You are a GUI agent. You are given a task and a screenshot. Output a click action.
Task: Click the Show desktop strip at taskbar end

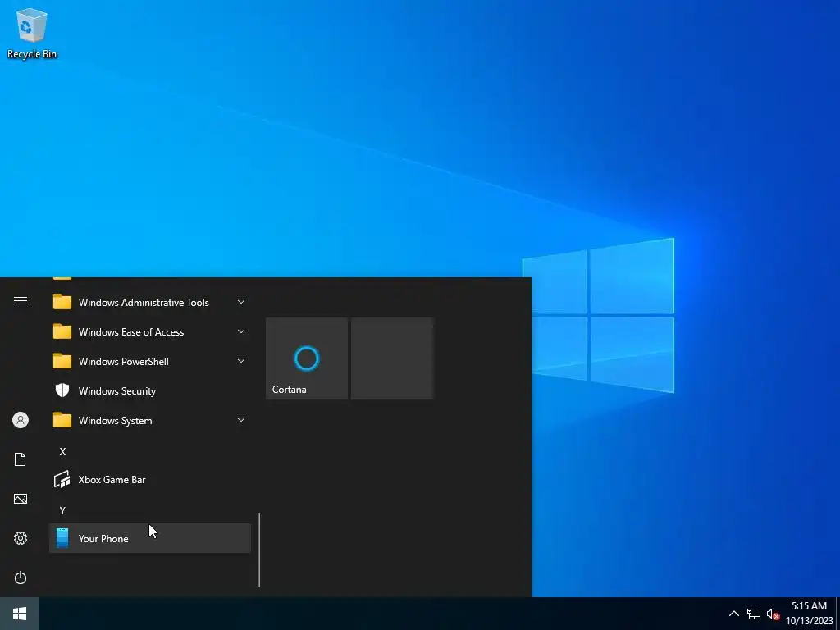click(838, 614)
